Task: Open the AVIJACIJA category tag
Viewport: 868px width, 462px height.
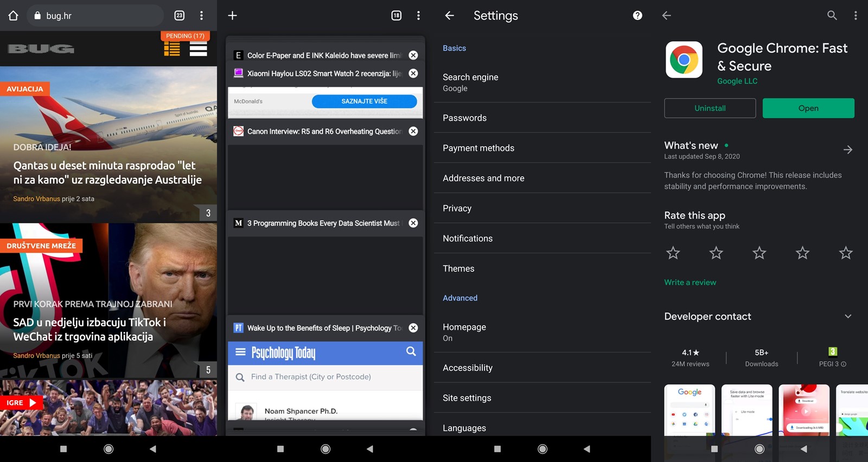Action: (x=25, y=89)
